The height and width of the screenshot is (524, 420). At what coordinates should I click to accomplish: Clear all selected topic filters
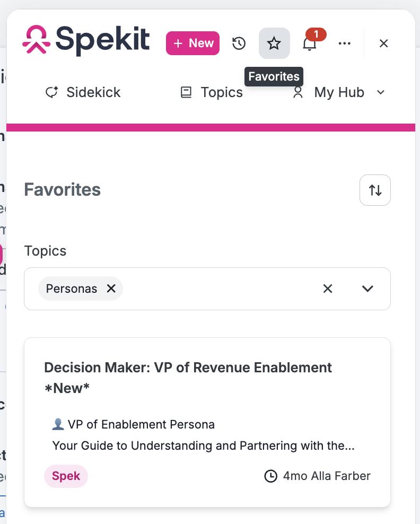click(328, 289)
